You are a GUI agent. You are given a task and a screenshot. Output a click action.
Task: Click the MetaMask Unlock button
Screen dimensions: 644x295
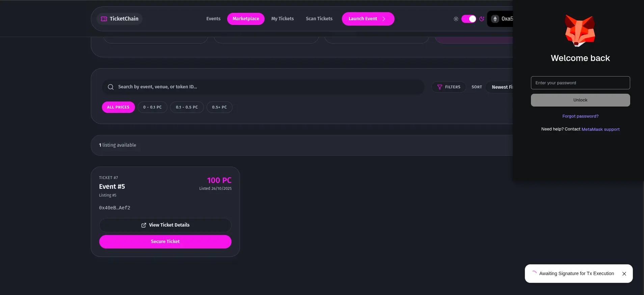[x=580, y=100]
